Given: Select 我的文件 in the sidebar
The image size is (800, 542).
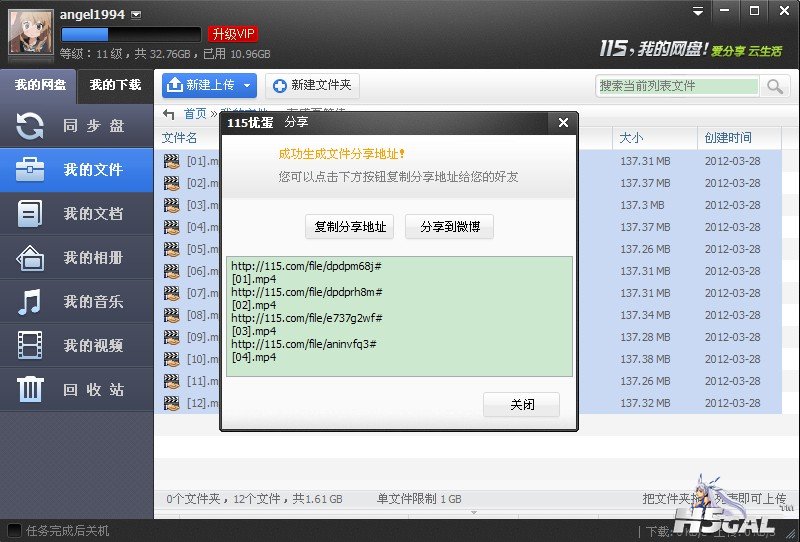Looking at the screenshot, I should point(77,170).
